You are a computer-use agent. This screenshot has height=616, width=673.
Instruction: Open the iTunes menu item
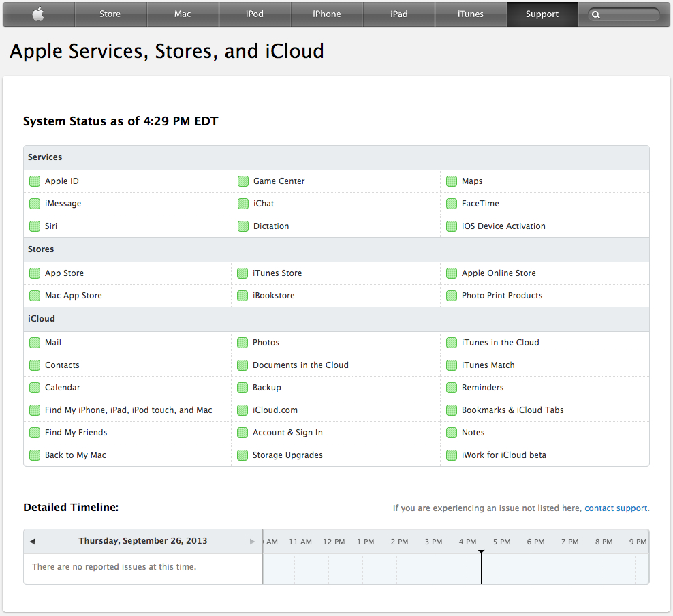pos(471,14)
